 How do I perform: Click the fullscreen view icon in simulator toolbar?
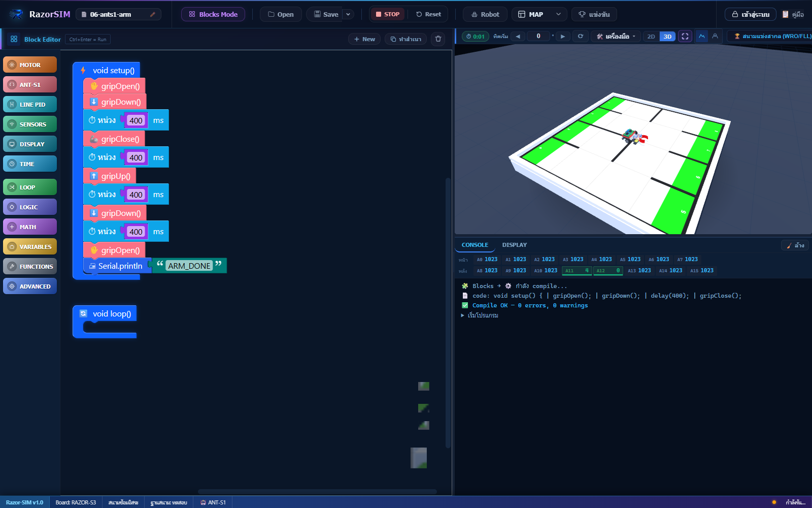685,36
